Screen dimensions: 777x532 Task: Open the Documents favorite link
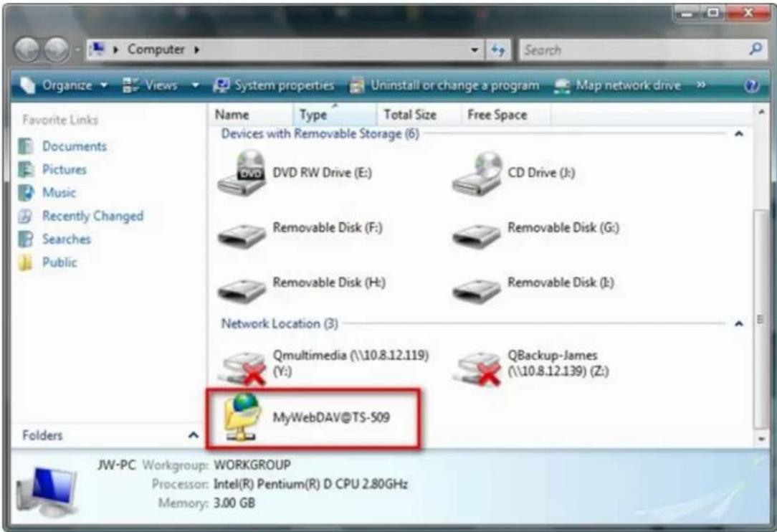(x=75, y=146)
